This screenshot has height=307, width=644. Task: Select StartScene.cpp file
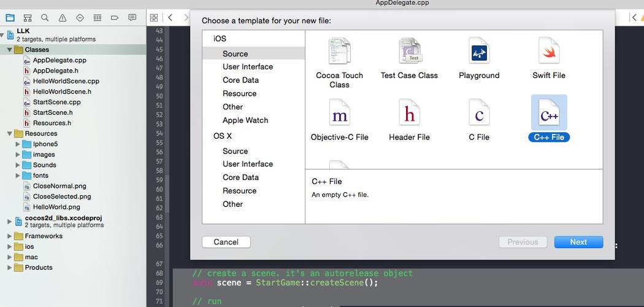[56, 102]
